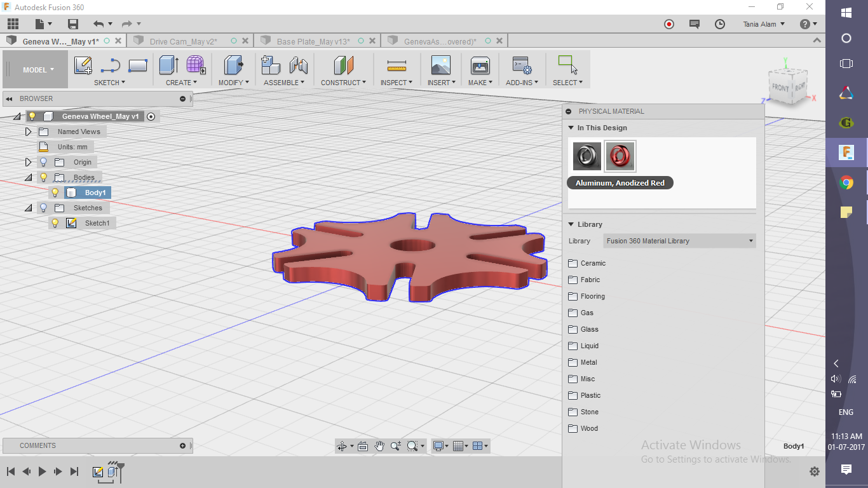Image resolution: width=868 pixels, height=488 pixels.
Task: Select the gray Steel material swatch
Action: click(x=587, y=156)
